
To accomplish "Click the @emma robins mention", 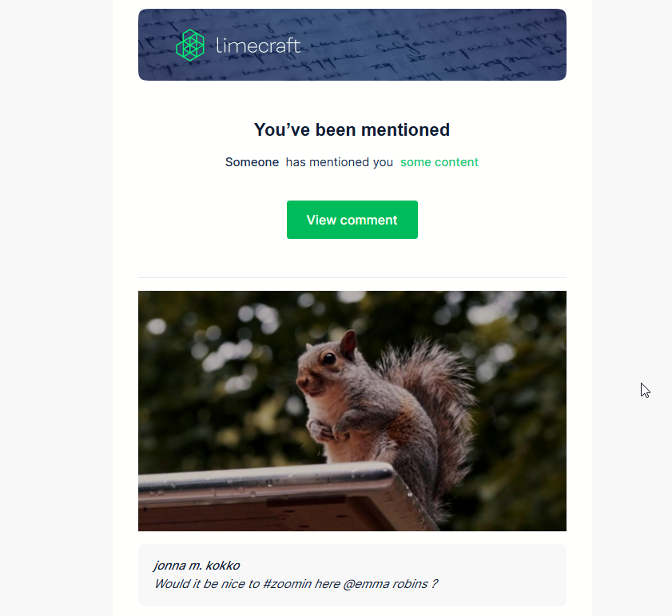I will (385, 584).
